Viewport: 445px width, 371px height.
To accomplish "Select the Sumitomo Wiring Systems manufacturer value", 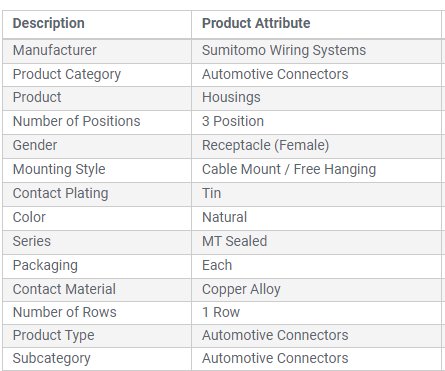I will (x=284, y=51).
